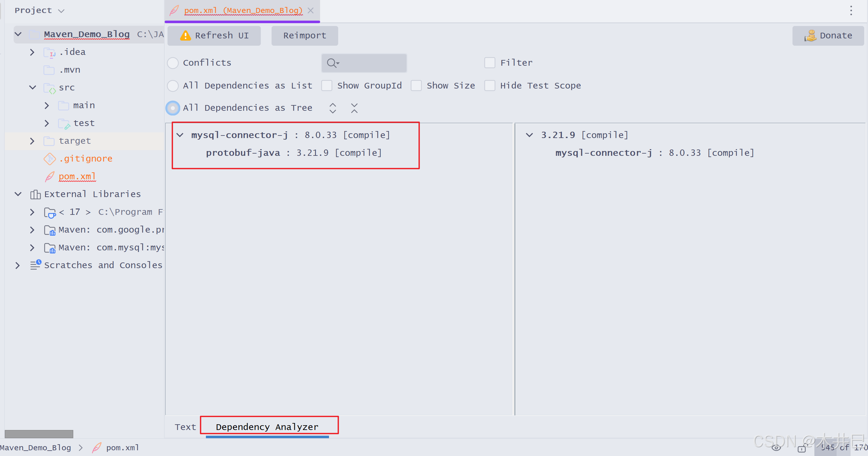Enable the Show GroupId checkbox

[326, 86]
